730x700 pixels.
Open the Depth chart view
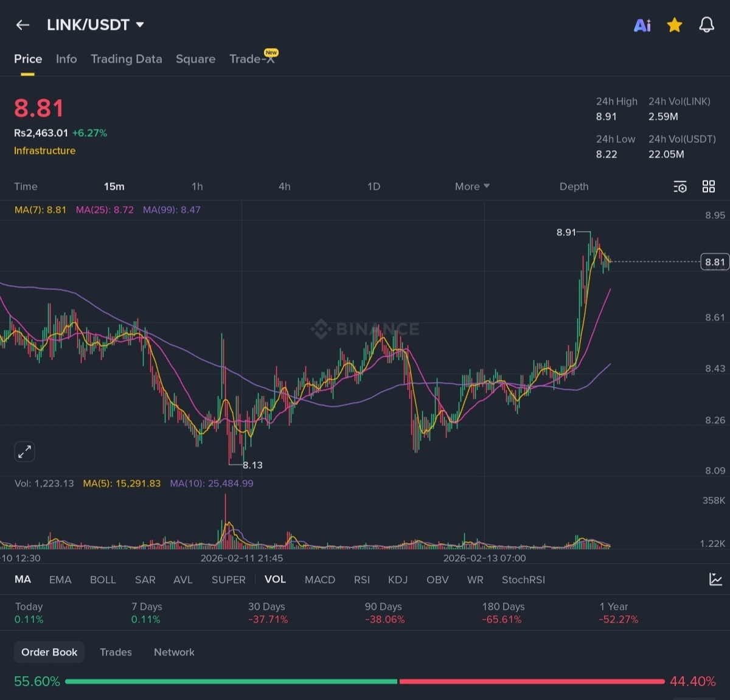[574, 187]
